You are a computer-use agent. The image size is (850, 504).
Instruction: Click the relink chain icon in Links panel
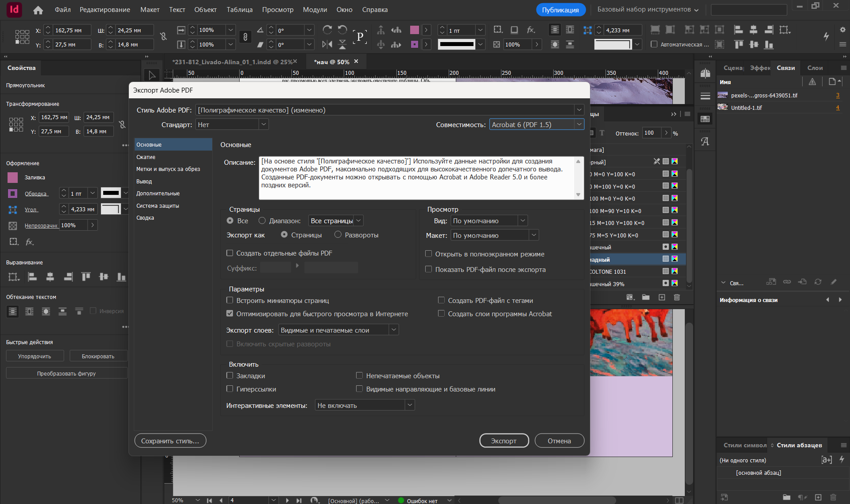point(787,282)
